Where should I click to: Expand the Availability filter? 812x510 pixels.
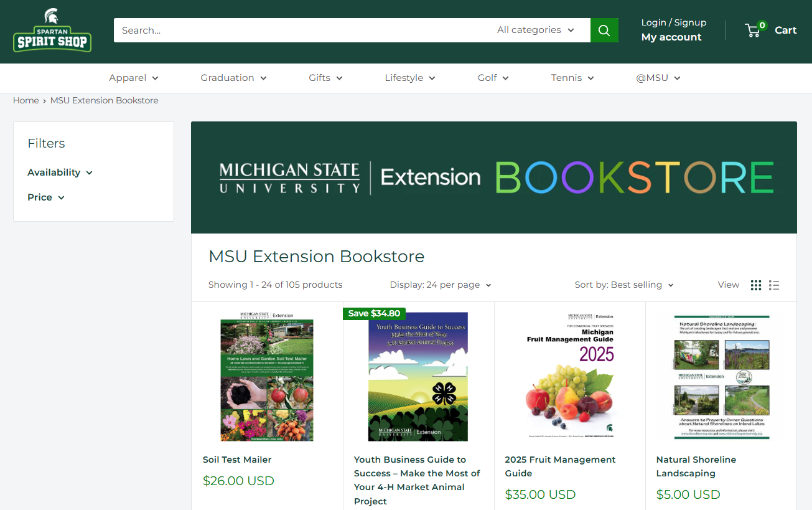coord(60,172)
